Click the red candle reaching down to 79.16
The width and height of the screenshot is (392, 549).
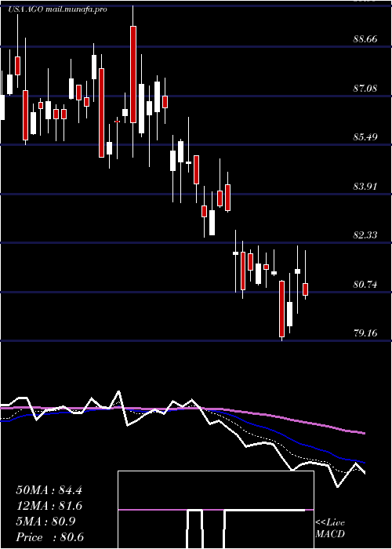coord(281,309)
